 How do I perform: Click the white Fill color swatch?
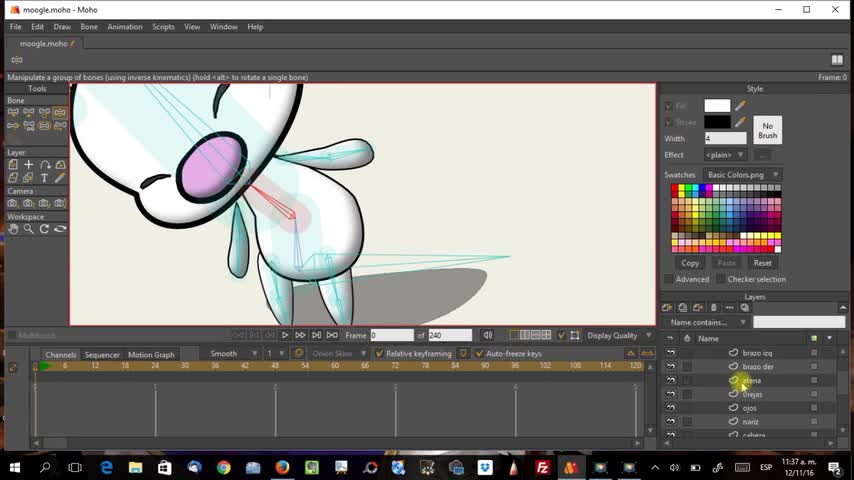(x=717, y=106)
